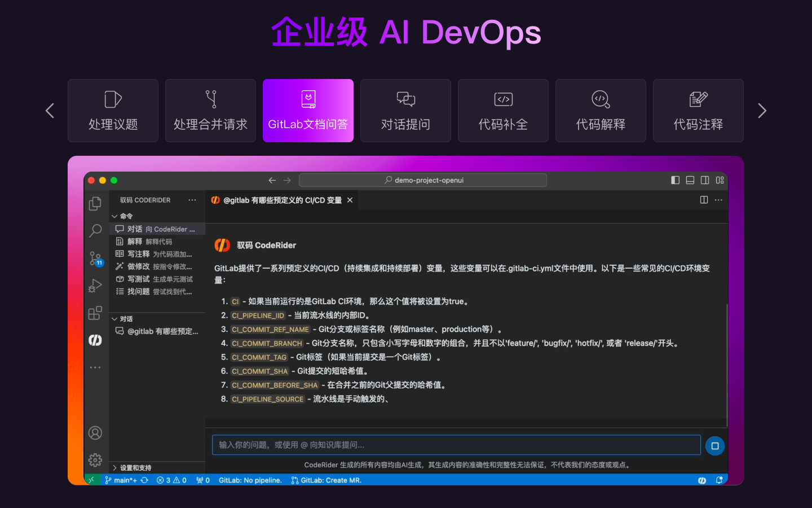Select the 解释 解释代码 command

tap(157, 242)
